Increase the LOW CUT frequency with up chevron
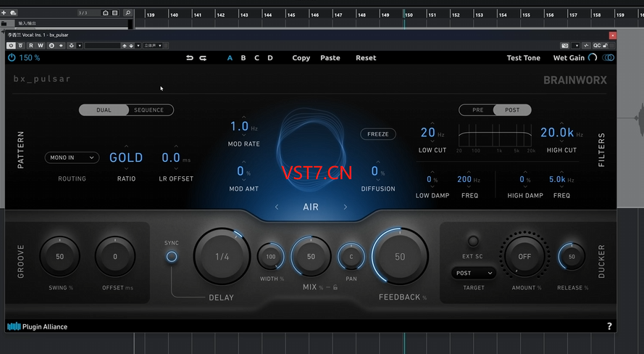Screen dimensions: 644x354 click(x=432, y=123)
